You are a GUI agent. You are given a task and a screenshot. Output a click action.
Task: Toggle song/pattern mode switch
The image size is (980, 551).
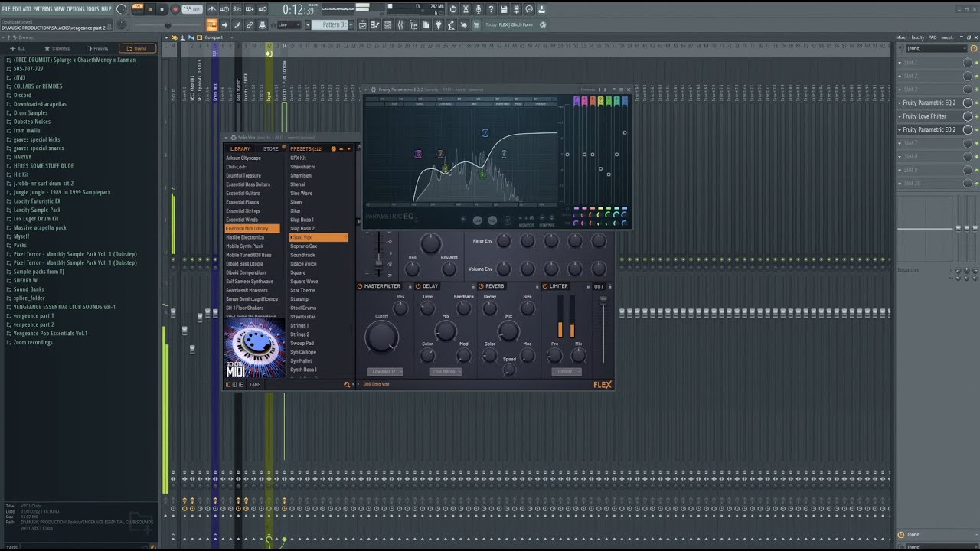tap(138, 9)
